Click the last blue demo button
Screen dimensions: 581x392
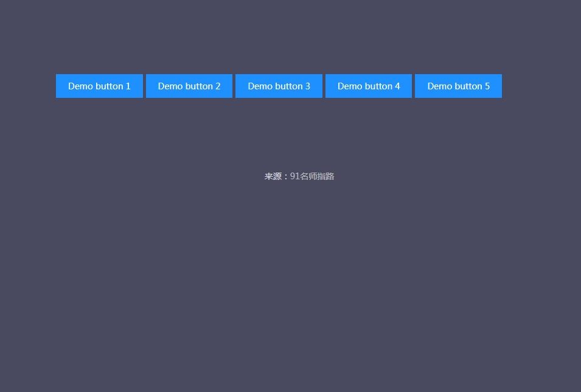click(458, 86)
